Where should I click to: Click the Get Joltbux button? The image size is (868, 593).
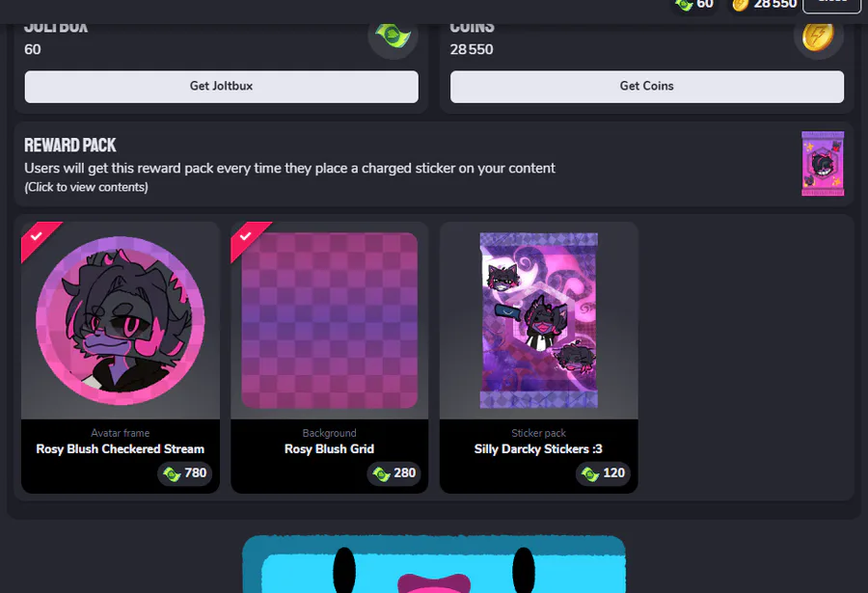(x=222, y=87)
